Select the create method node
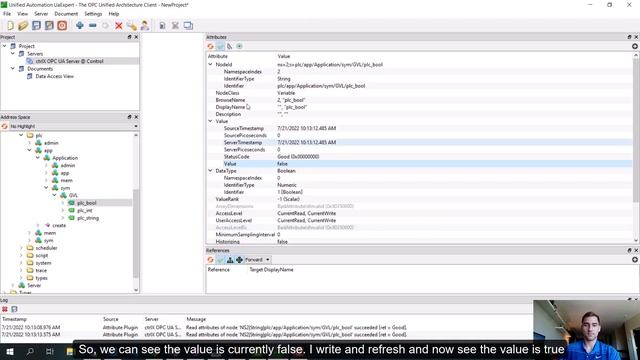 pos(59,225)
